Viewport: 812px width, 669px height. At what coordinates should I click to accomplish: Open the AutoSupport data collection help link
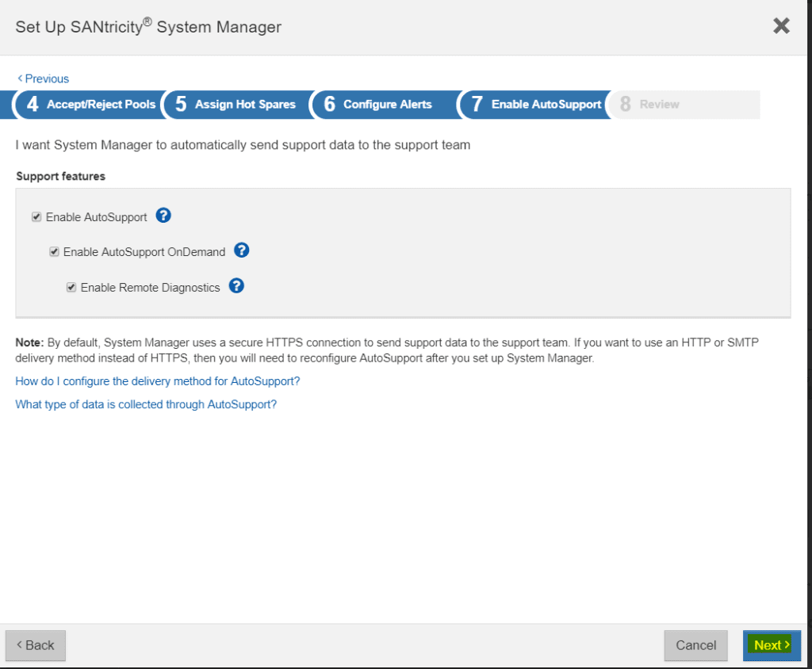(x=146, y=404)
